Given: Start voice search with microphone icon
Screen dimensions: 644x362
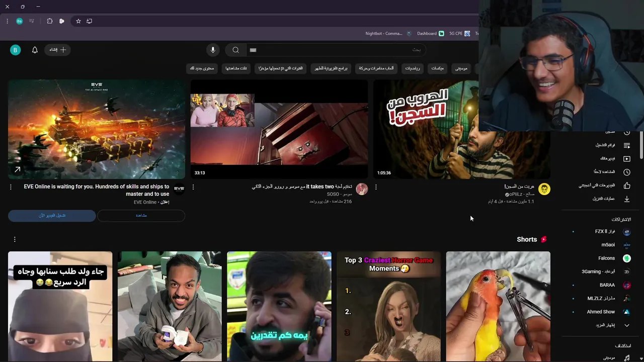Looking at the screenshot, I should (213, 50).
